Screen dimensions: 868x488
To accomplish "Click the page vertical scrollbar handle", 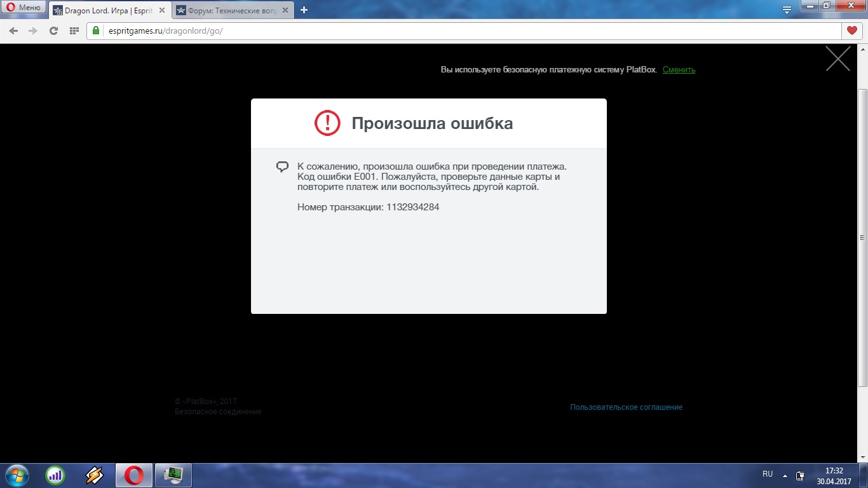I will (862, 237).
